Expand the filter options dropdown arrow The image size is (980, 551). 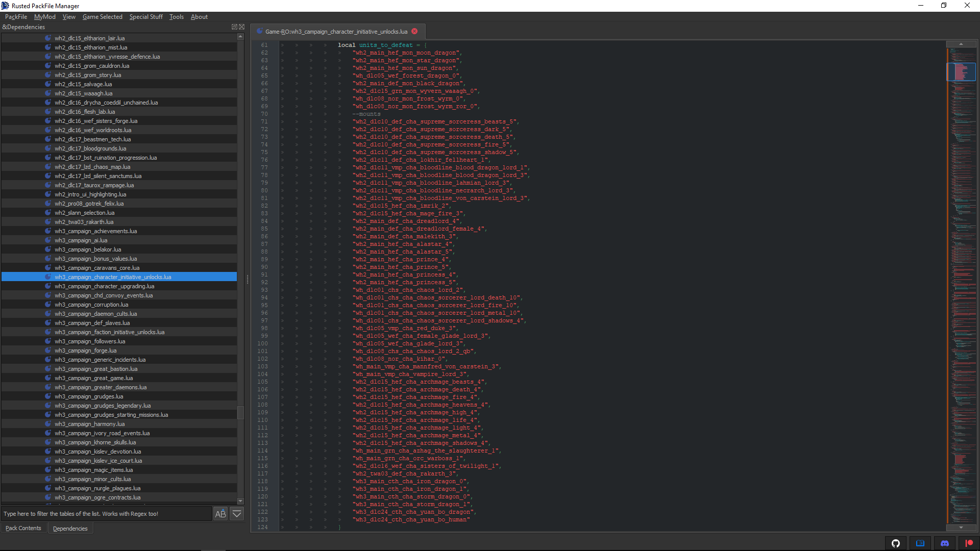[237, 514]
